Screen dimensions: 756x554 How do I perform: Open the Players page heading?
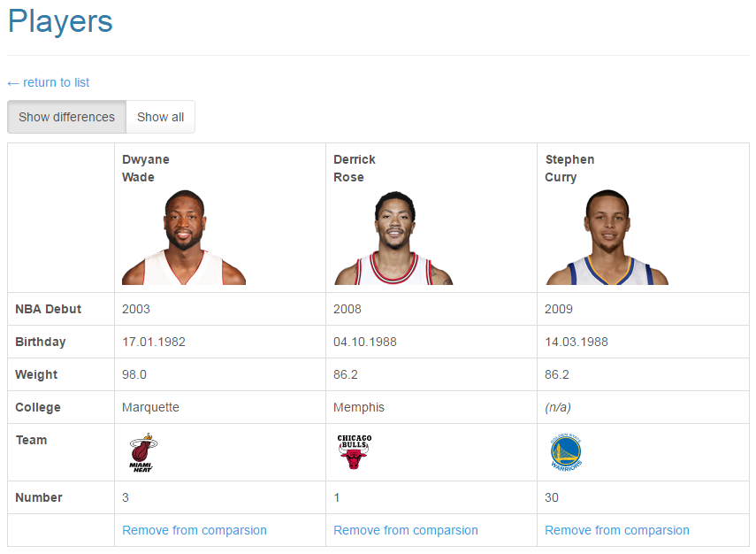tap(59, 22)
